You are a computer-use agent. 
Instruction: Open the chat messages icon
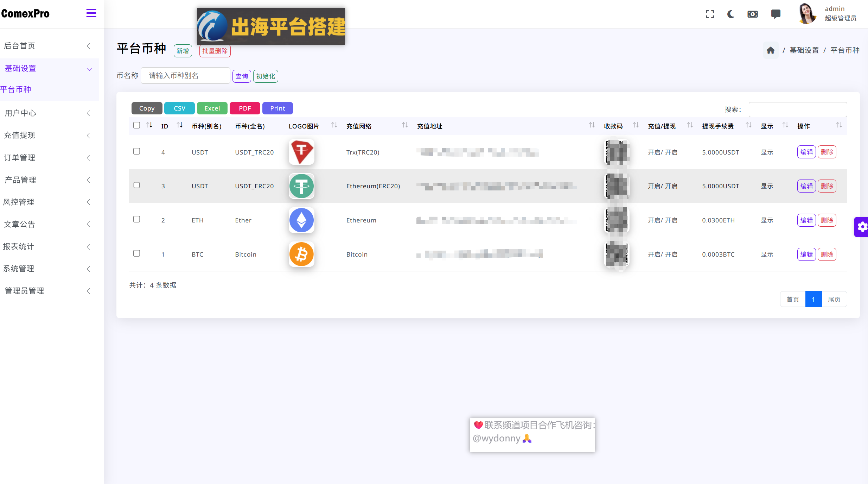(x=776, y=14)
